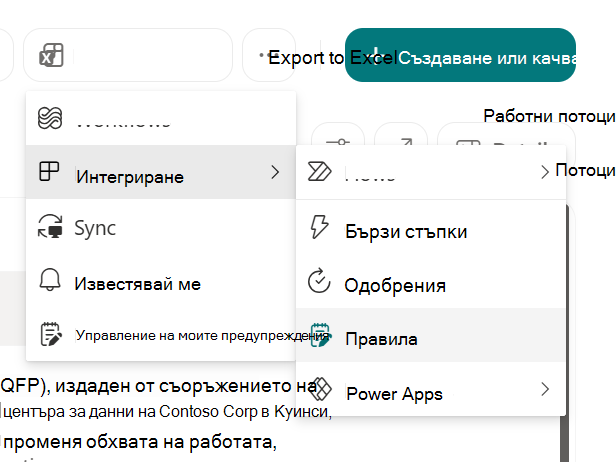The image size is (616, 462).
Task: Click the lightning bolt quick steps icon
Action: click(x=319, y=227)
